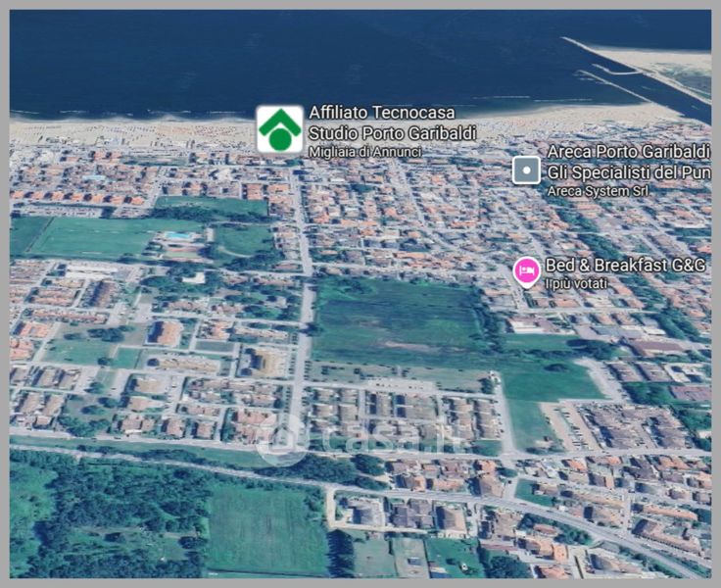Click the dark blue sea area
Image resolution: width=721 pixels, height=588 pixels.
[x=294, y=59]
